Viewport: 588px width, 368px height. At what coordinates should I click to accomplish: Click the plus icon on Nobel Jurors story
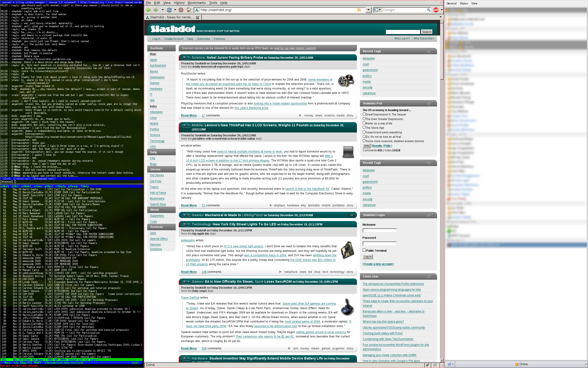[x=184, y=58]
